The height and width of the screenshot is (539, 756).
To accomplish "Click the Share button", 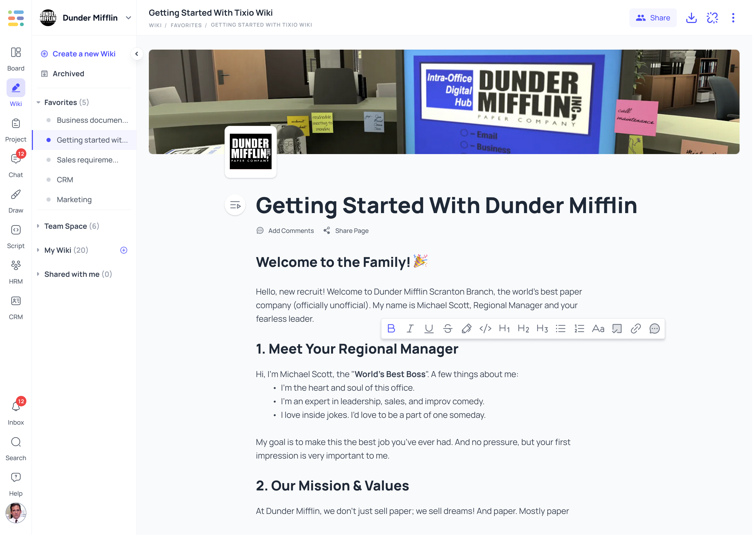I will click(x=653, y=18).
